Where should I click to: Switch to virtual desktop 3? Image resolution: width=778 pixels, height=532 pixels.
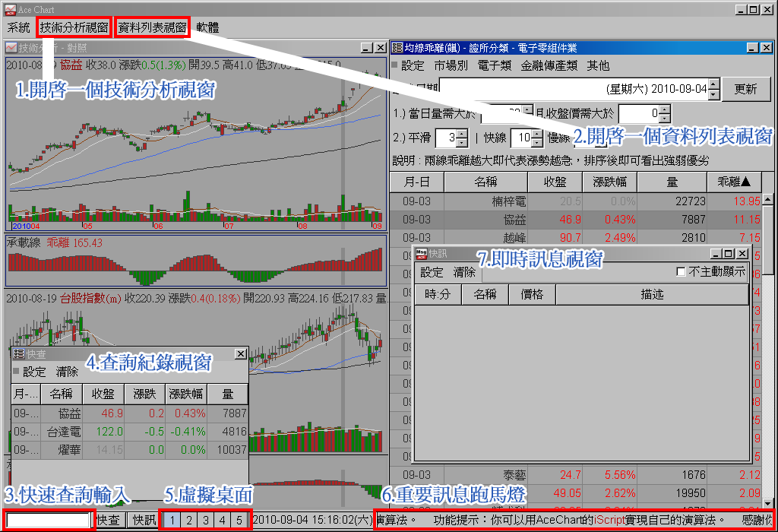(205, 521)
